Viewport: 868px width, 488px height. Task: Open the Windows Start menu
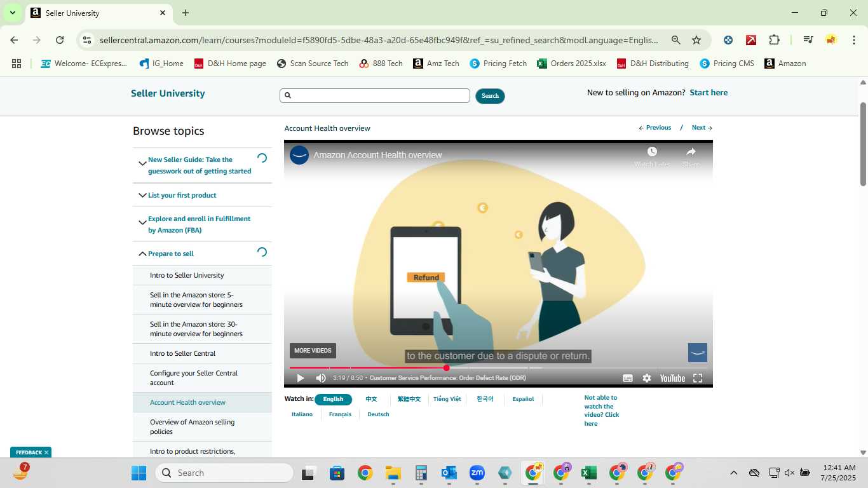[139, 473]
